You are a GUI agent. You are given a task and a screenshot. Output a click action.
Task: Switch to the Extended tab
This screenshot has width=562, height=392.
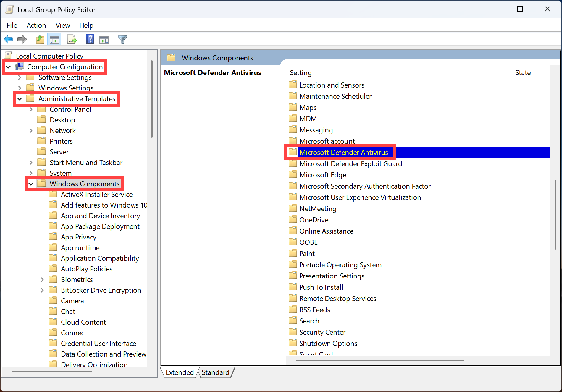pos(179,372)
